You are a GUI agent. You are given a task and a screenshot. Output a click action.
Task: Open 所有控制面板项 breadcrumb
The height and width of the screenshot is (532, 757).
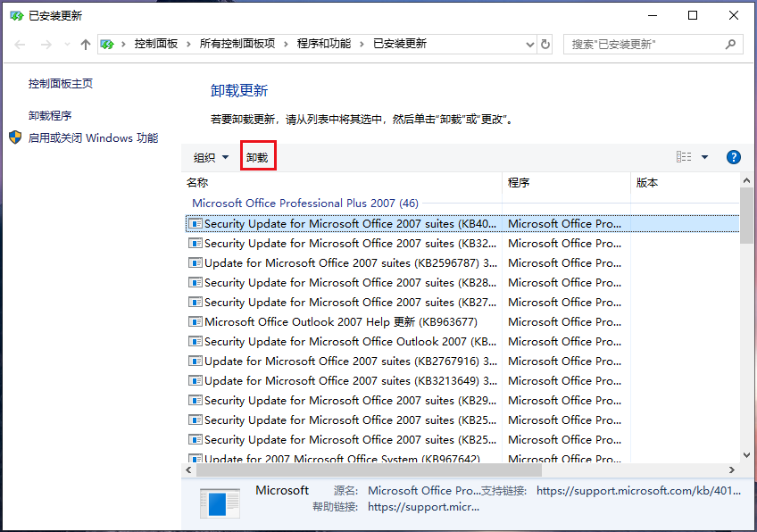237,44
